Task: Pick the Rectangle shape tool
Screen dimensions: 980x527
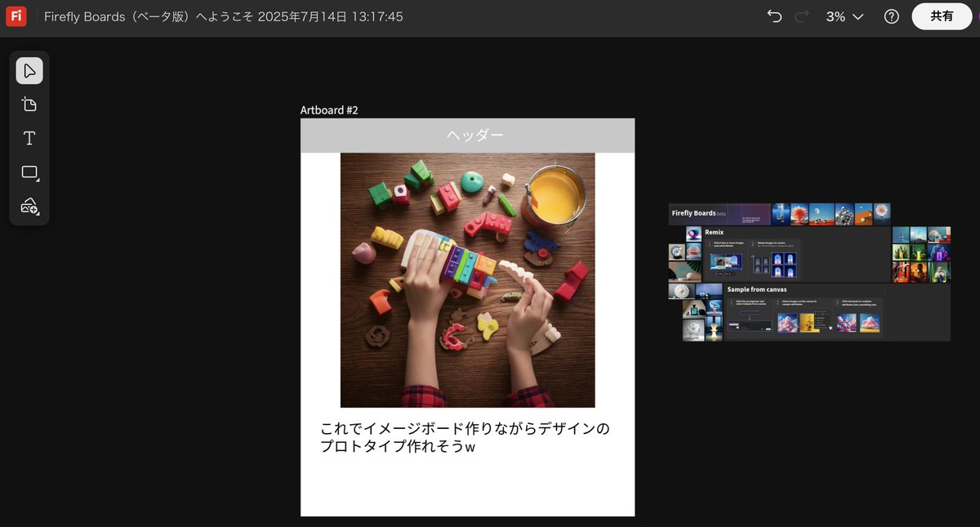Action: point(29,172)
